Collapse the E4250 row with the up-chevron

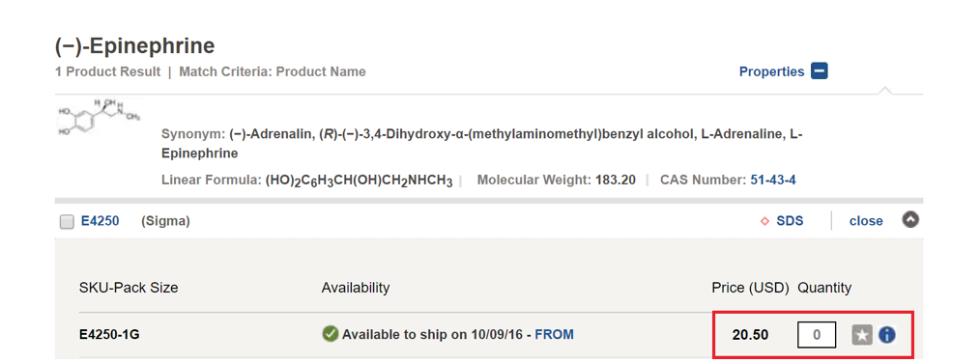click(910, 219)
